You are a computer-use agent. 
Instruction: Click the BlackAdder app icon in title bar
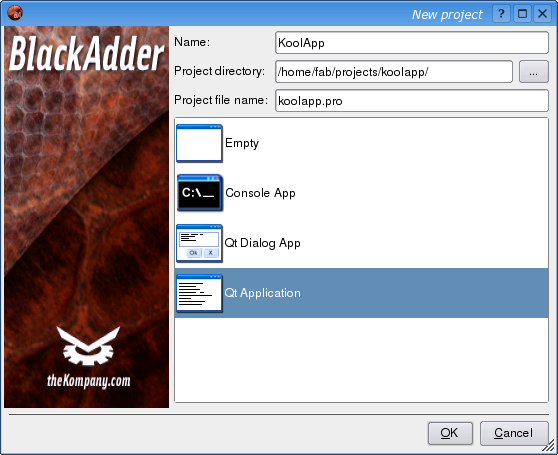coord(15,13)
